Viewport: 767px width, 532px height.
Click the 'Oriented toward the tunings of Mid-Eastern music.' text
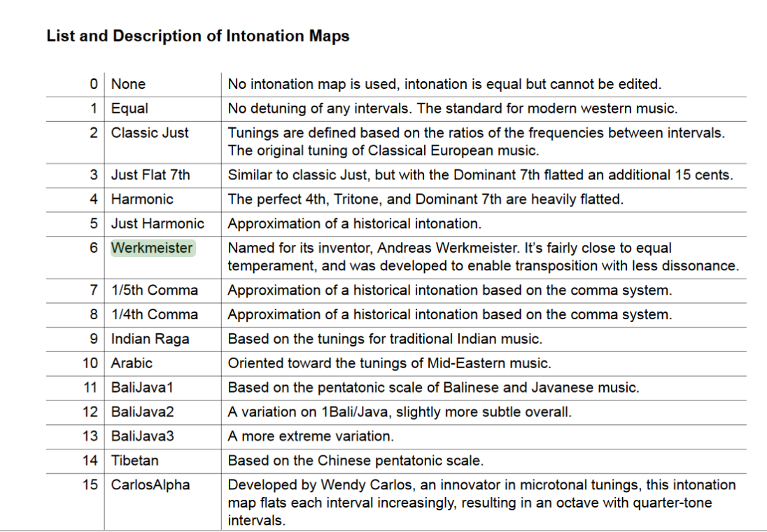pos(389,363)
